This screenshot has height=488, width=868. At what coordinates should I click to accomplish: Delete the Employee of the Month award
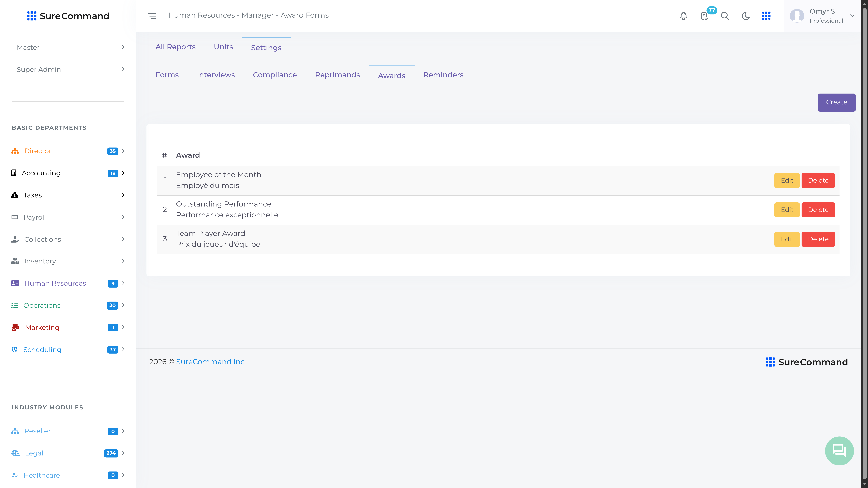point(818,181)
